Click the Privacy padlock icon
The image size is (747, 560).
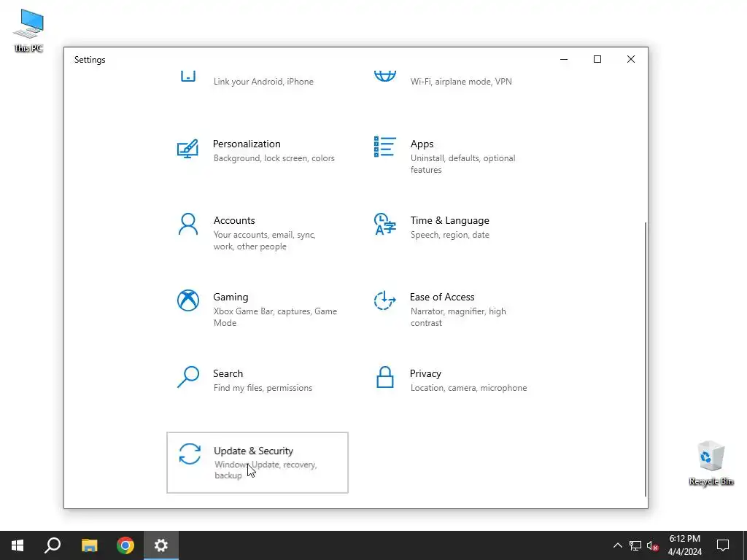click(385, 377)
